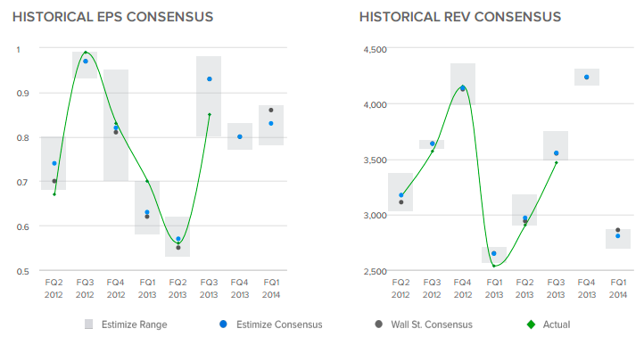Select the EPS Wall St. Consensus dot for FQ2 2013
The height and width of the screenshot is (345, 644).
pos(178,248)
